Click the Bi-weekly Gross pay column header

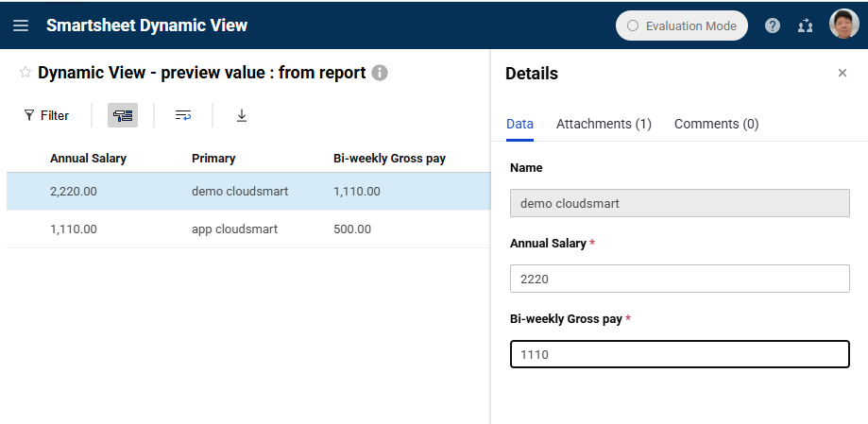(389, 159)
